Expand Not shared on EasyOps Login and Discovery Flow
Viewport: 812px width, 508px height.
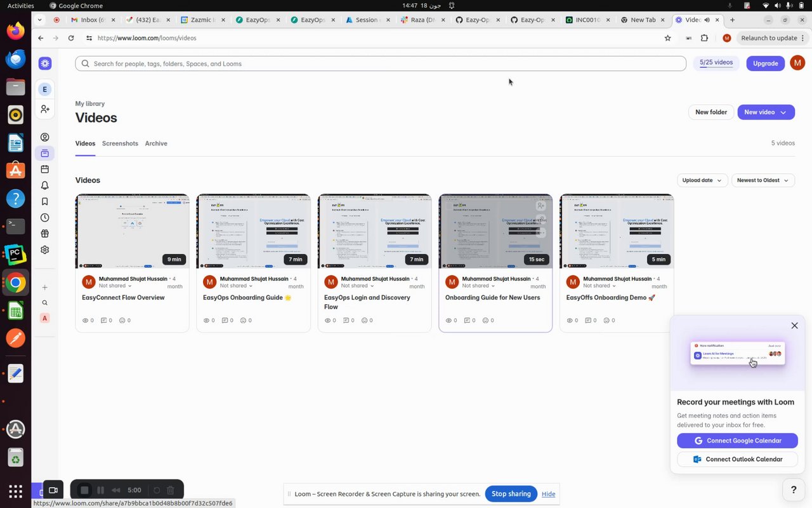357,286
